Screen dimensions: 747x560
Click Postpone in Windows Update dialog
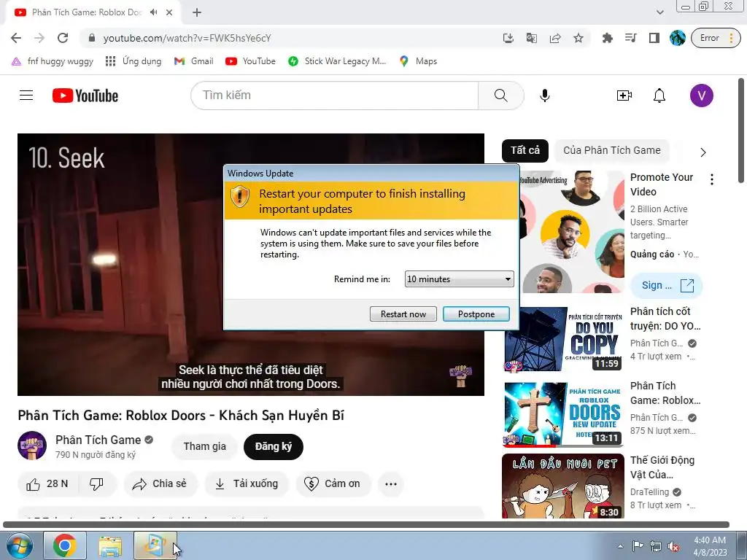tap(476, 314)
